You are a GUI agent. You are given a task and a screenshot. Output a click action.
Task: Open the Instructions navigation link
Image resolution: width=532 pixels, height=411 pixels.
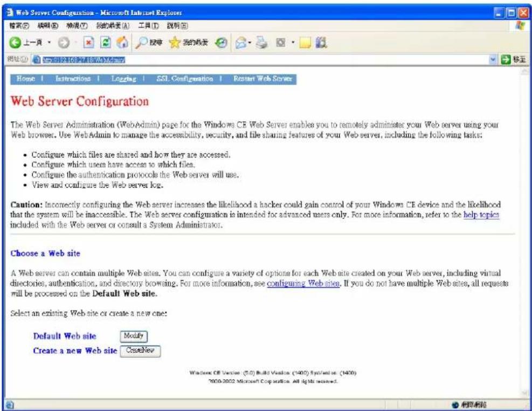tap(73, 79)
